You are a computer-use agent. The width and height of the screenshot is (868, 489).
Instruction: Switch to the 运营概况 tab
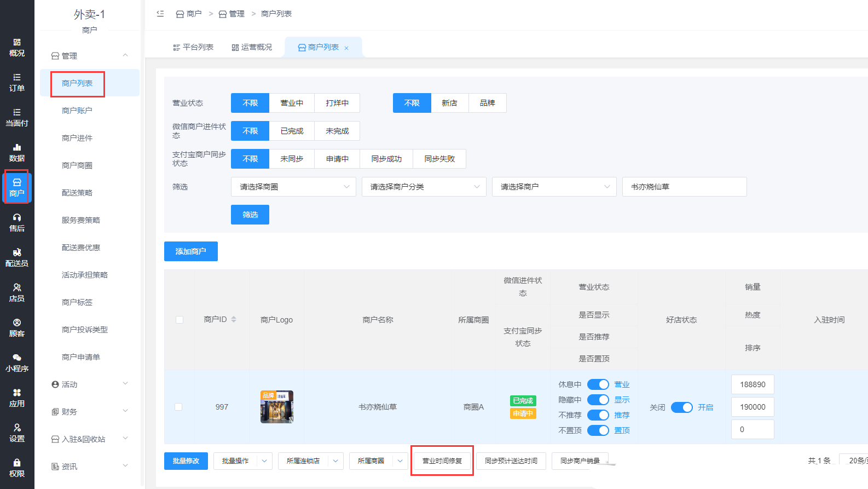(x=252, y=47)
